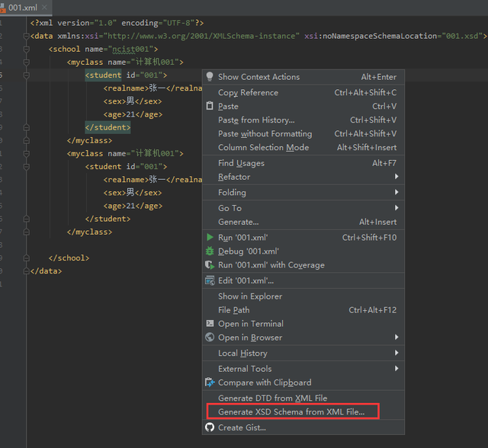
Task: Choose Paste from History
Action: [x=303, y=120]
